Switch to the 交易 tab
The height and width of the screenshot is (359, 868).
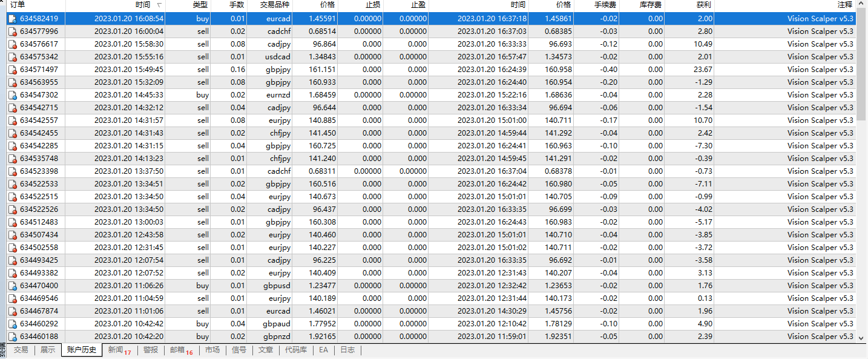point(22,350)
